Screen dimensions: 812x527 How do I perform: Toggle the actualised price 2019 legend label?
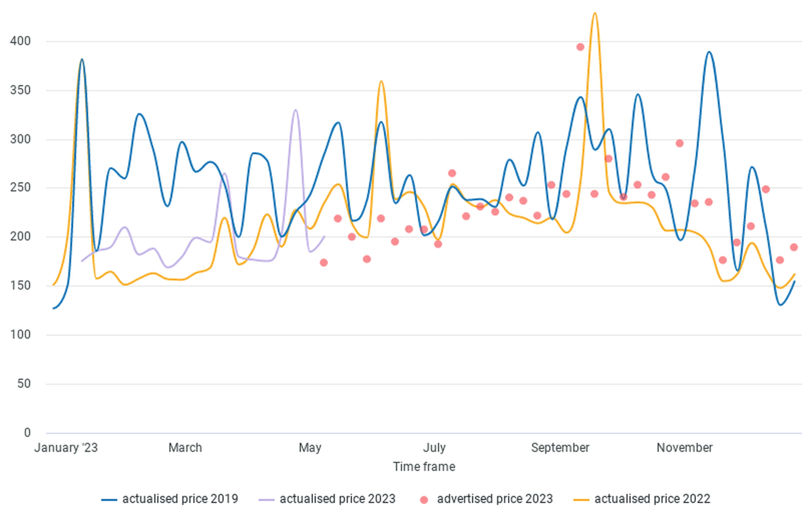point(180,499)
